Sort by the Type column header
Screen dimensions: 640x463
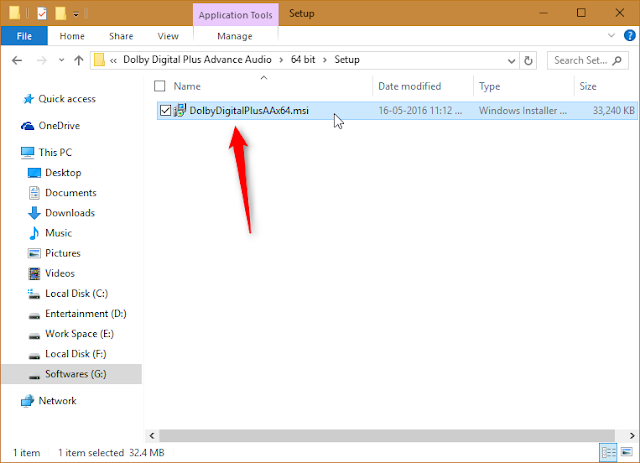coord(489,86)
